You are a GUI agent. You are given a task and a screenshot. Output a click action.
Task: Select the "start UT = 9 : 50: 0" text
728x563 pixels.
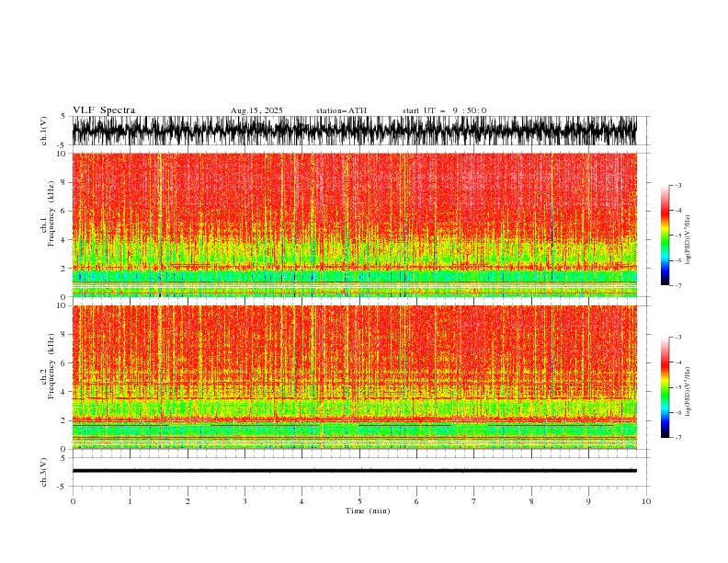click(x=444, y=110)
